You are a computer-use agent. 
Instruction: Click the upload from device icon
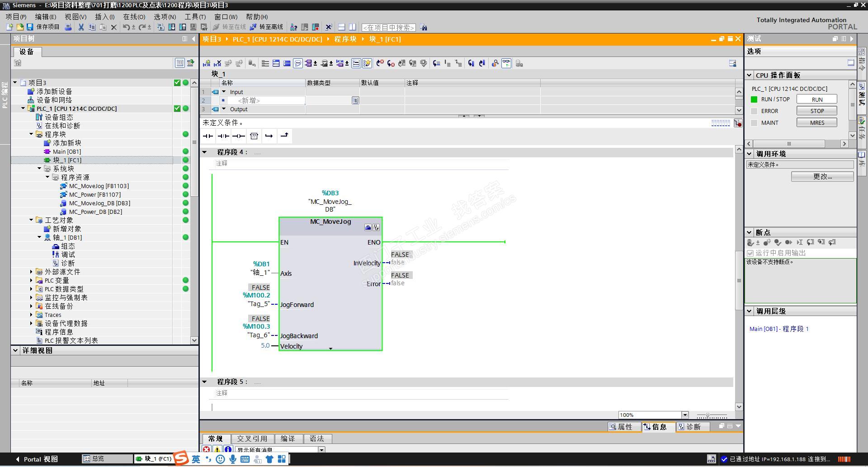(183, 27)
